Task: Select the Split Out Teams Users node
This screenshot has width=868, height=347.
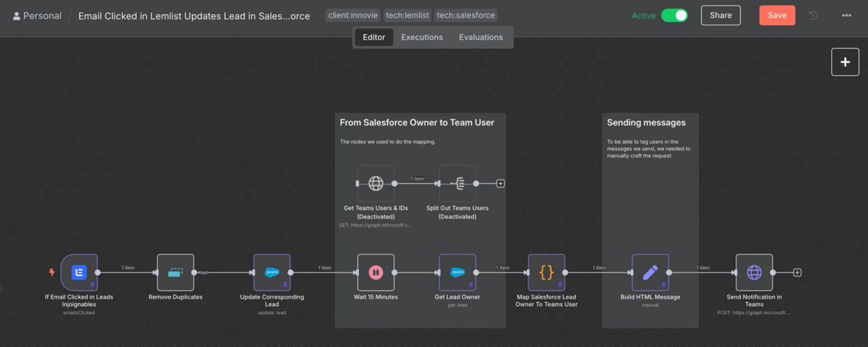Action: (458, 183)
